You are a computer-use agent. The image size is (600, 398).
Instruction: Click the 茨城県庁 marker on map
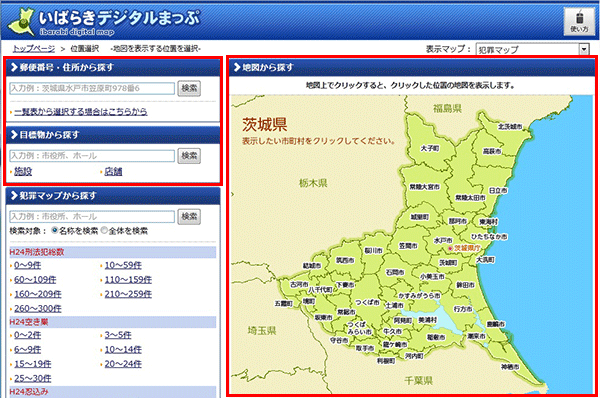click(x=465, y=248)
